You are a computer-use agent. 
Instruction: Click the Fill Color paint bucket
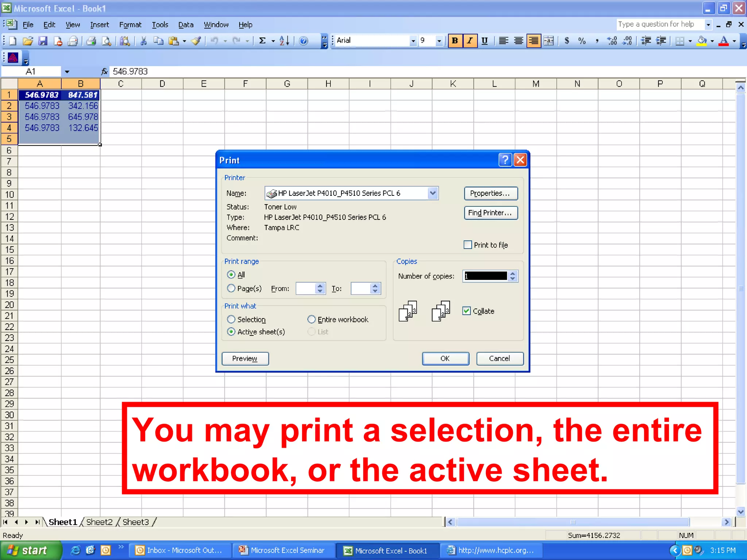click(702, 41)
